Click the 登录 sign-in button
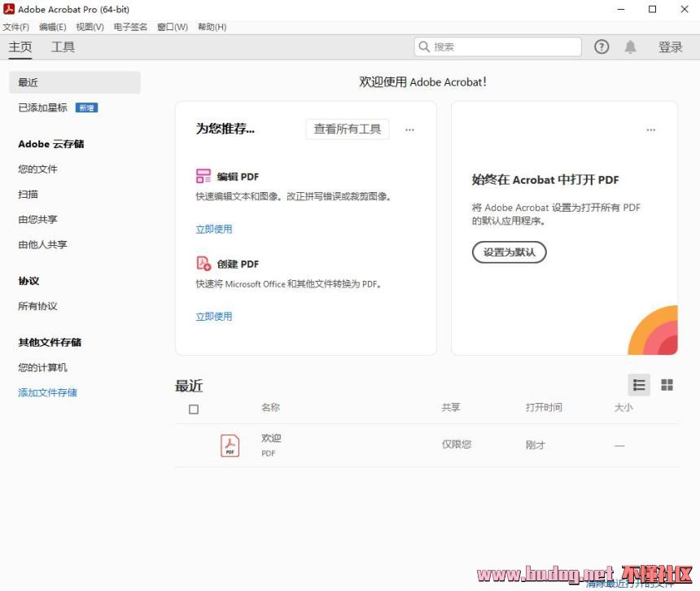Image resolution: width=700 pixels, height=591 pixels. [x=671, y=47]
